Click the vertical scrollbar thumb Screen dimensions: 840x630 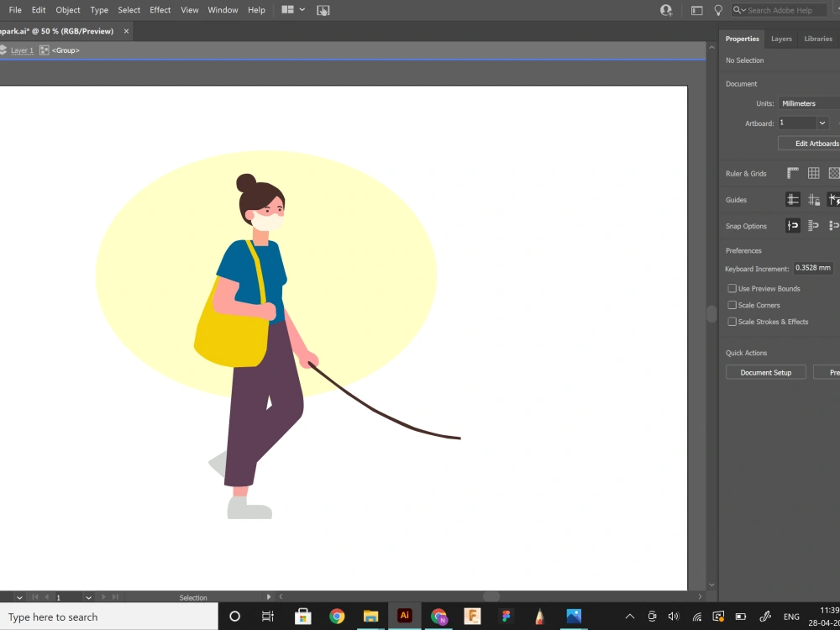[x=711, y=314]
